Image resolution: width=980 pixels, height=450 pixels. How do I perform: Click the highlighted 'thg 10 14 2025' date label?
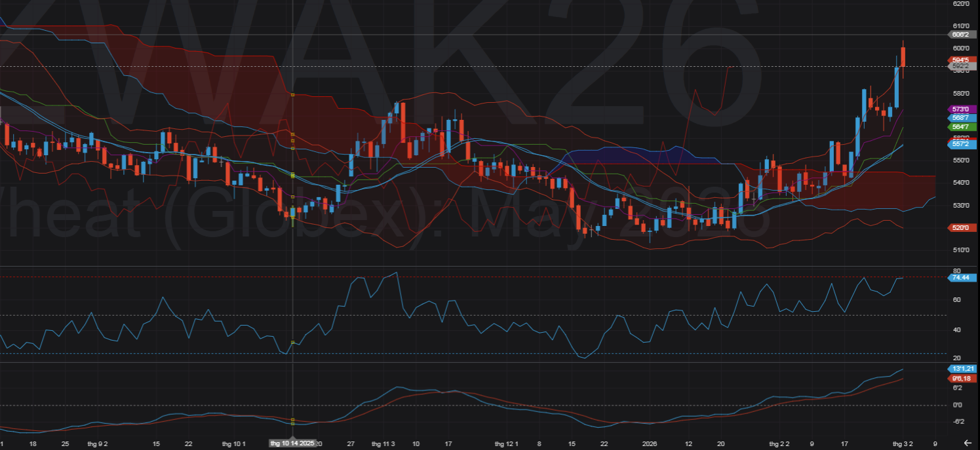click(x=293, y=443)
